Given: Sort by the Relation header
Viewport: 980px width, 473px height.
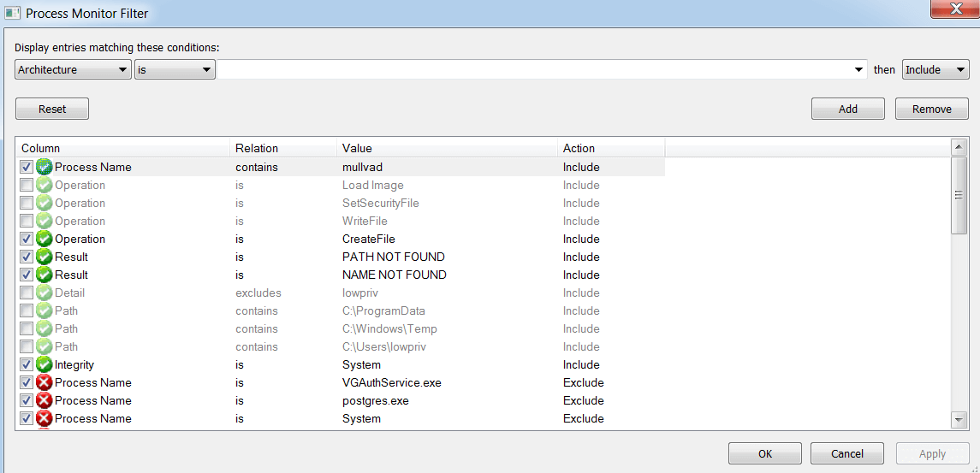Looking at the screenshot, I should (283, 148).
